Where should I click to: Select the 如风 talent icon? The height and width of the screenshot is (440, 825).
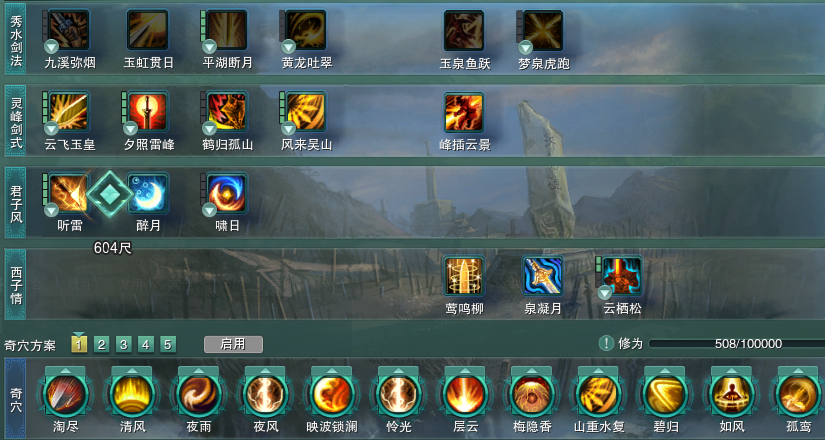pyautogui.click(x=731, y=394)
